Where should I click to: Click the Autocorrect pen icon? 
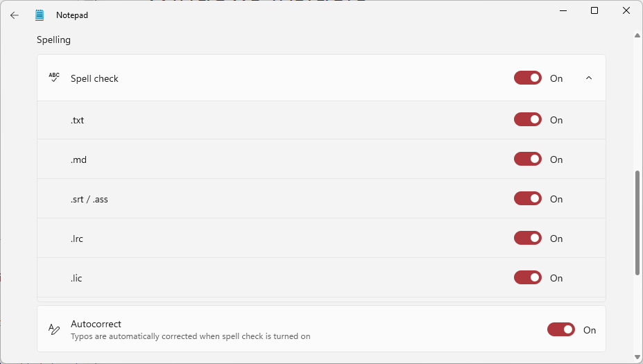coord(54,329)
